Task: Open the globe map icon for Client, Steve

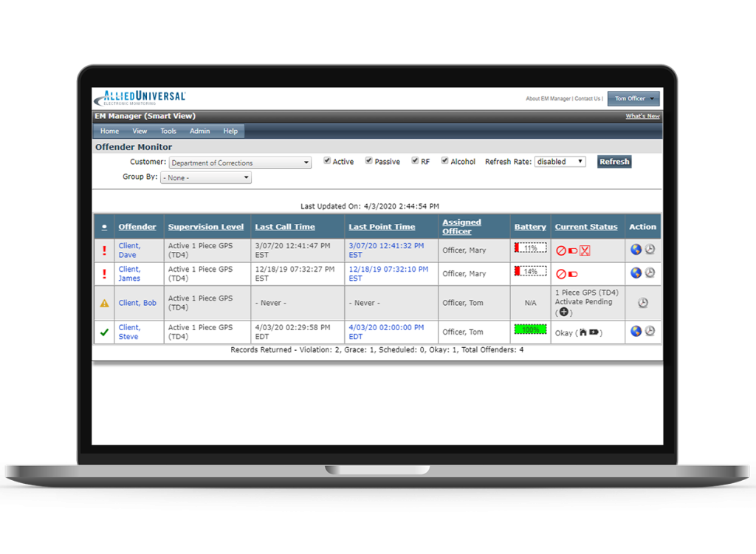Action: pos(636,331)
